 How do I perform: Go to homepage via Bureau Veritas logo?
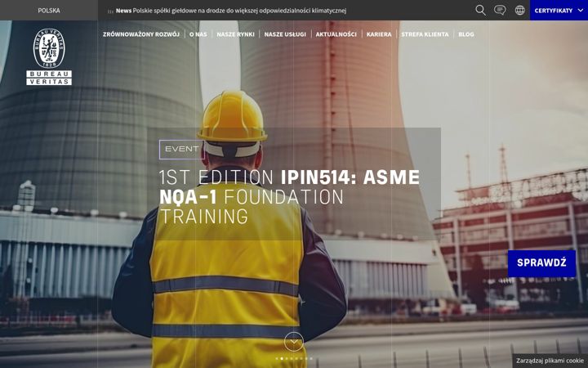49,56
